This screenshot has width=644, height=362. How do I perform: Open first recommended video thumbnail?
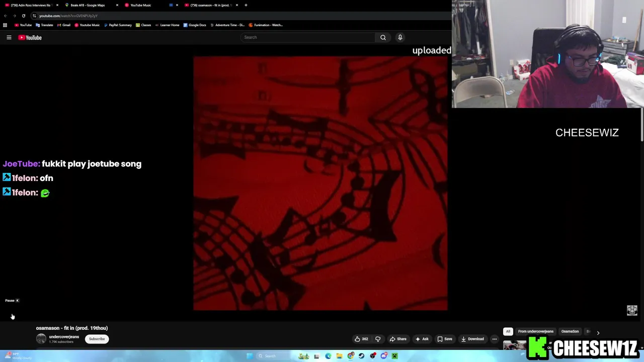(515, 346)
